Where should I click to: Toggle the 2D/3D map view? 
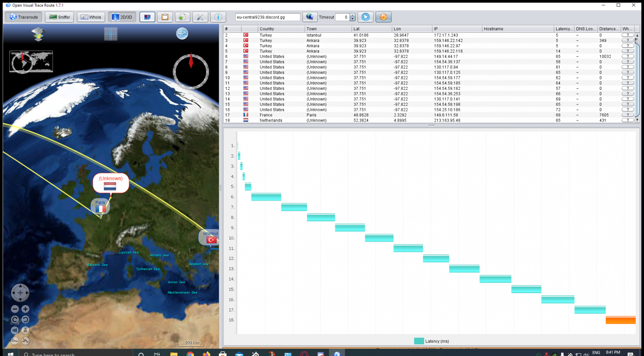tap(122, 17)
